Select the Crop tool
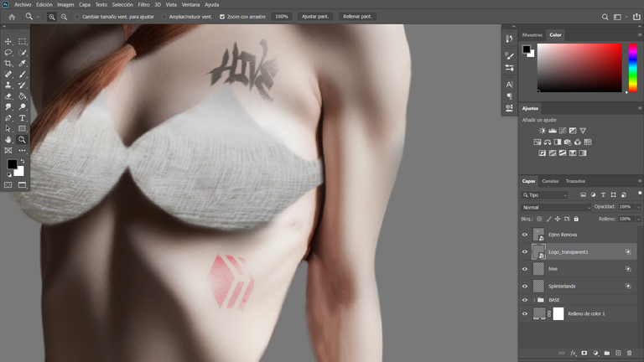The image size is (644, 362). click(x=8, y=63)
